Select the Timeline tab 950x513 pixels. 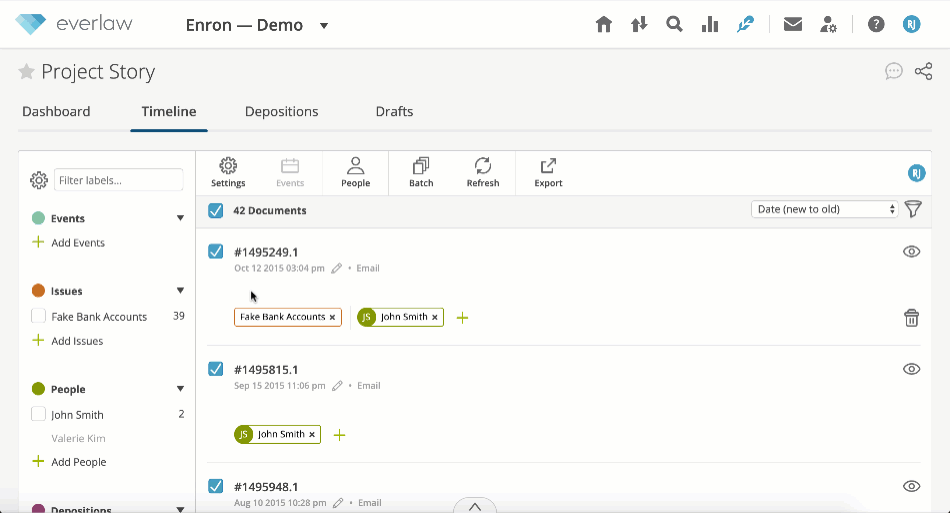coord(169,111)
